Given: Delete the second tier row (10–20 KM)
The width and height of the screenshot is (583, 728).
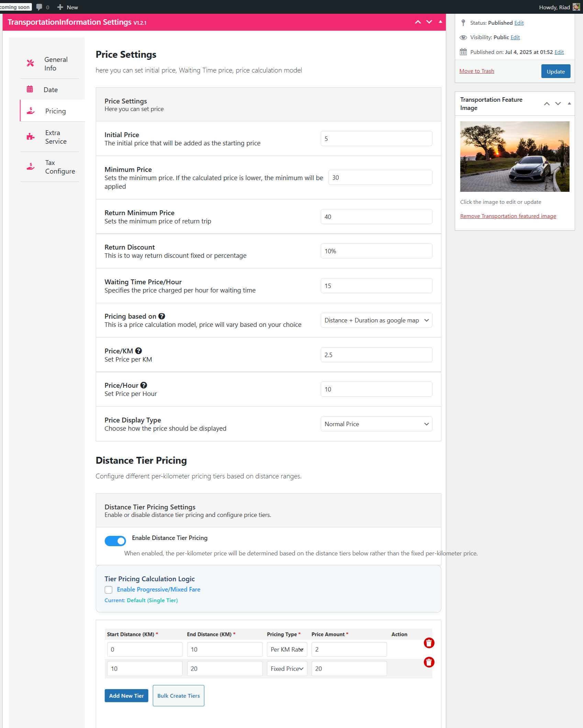Looking at the screenshot, I should coord(429,662).
